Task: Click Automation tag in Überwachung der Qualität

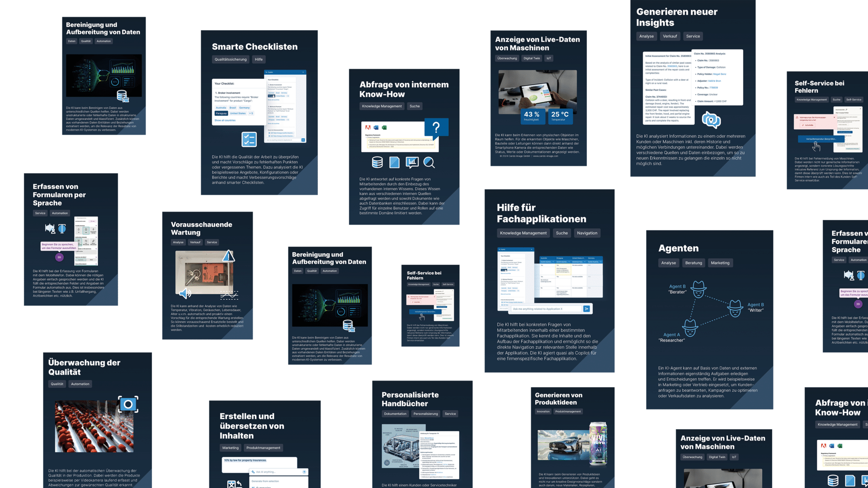Action: (x=80, y=384)
